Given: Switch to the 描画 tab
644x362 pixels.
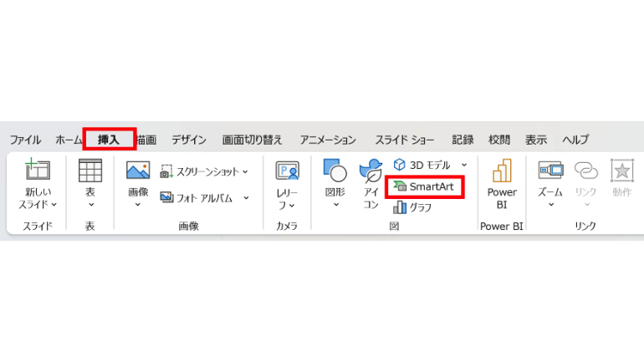Looking at the screenshot, I should 146,140.
